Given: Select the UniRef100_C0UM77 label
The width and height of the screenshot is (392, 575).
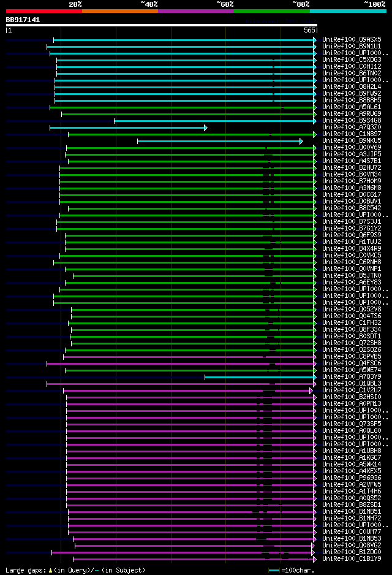Looking at the screenshot, I should tap(352, 531).
